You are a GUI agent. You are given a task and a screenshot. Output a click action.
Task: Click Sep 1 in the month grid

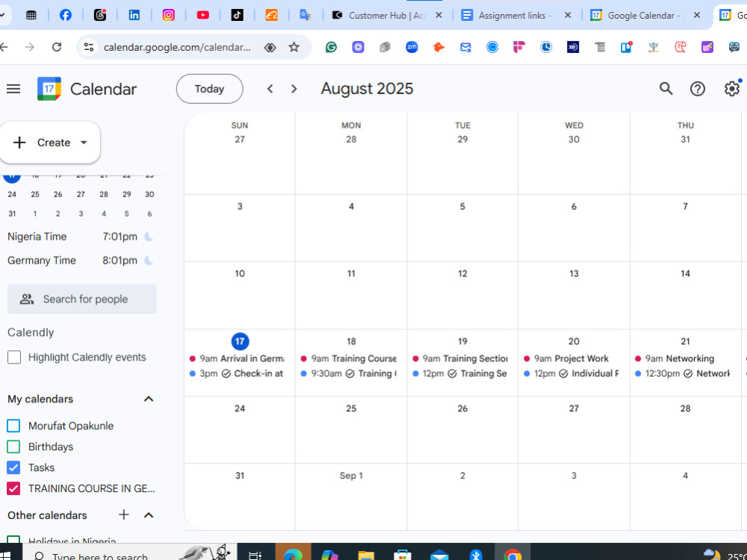[351, 476]
